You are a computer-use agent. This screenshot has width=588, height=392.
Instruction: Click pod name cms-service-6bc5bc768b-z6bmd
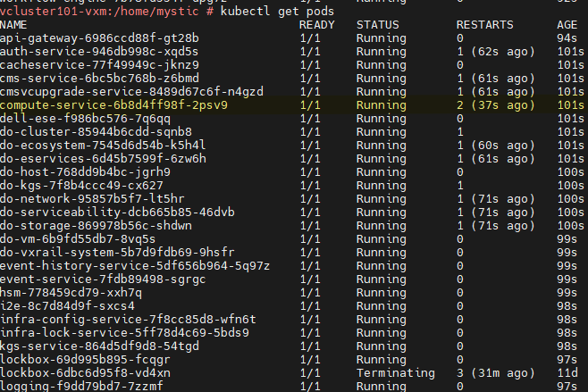[x=99, y=79]
